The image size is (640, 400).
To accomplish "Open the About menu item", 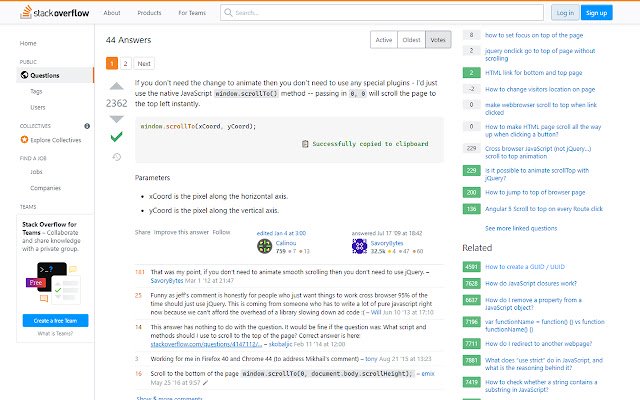I will tap(112, 13).
